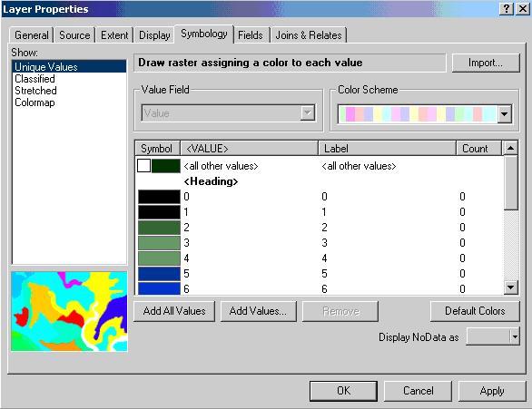Click the dark blue swatch for value 5

tap(159, 274)
